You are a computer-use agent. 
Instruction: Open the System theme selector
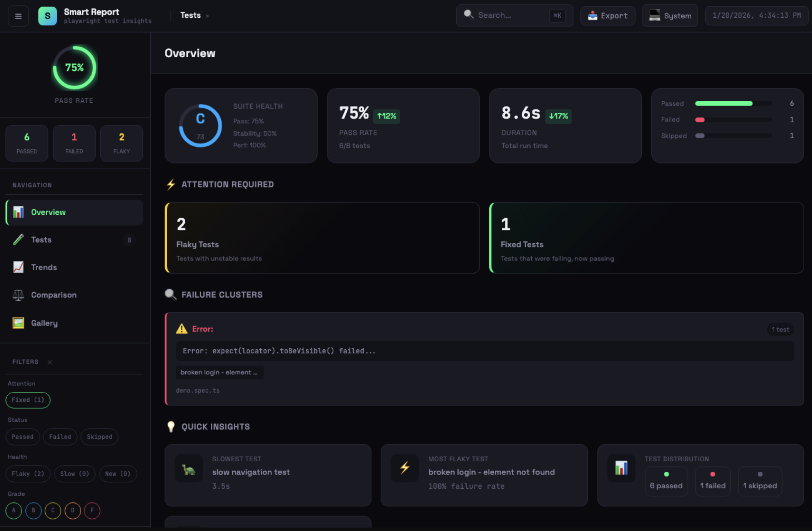pos(670,16)
